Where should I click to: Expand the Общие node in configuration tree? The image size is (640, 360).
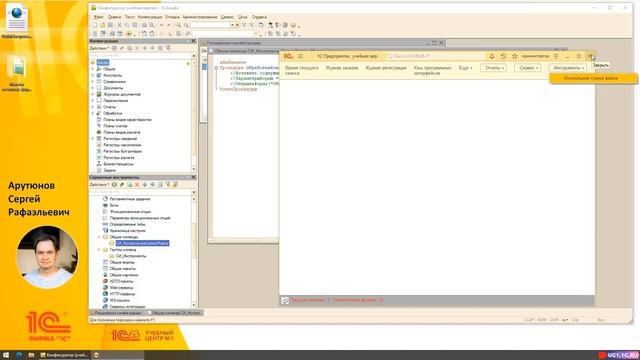[x=93, y=69]
